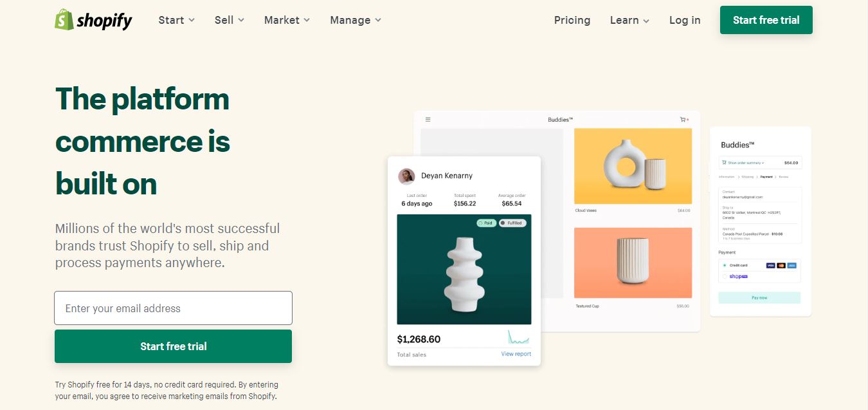
Task: Click the Shopify bag logo
Action: point(62,20)
